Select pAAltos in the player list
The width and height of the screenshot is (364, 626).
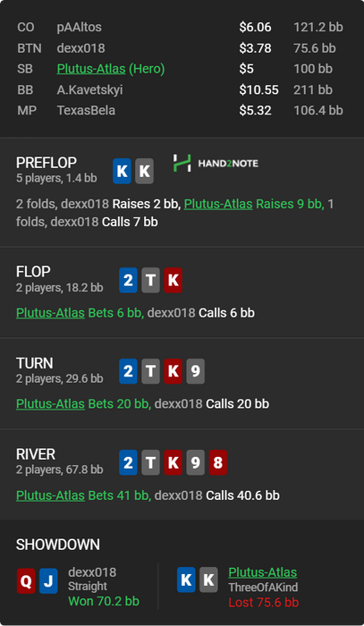(79, 27)
